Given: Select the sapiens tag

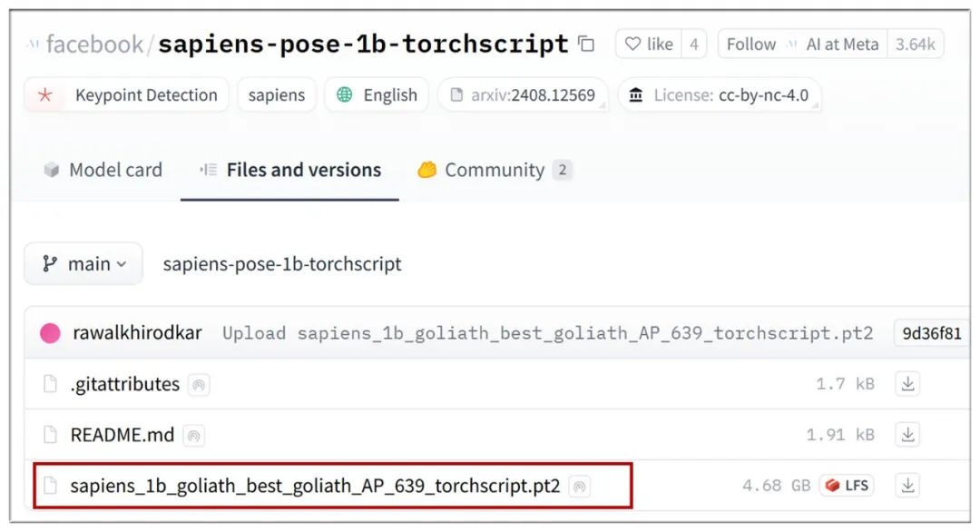Looking at the screenshot, I should (276, 95).
